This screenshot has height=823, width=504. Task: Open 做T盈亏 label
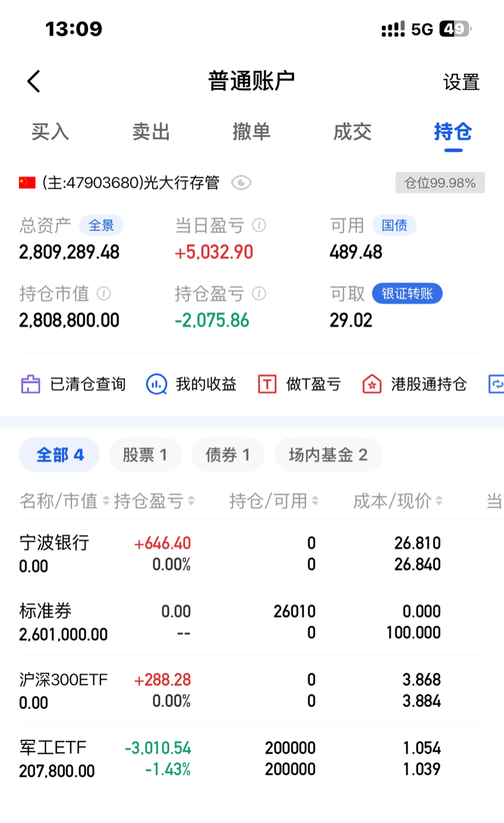tap(314, 384)
